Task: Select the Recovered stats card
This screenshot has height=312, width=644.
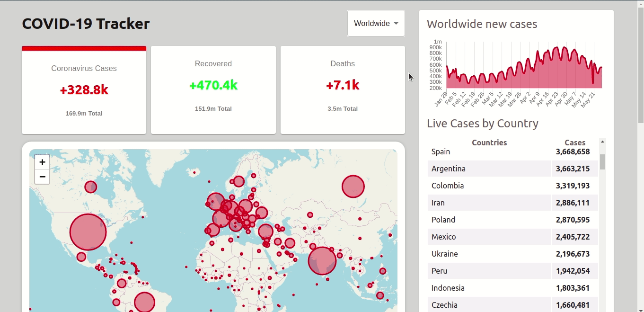Action: click(x=213, y=90)
